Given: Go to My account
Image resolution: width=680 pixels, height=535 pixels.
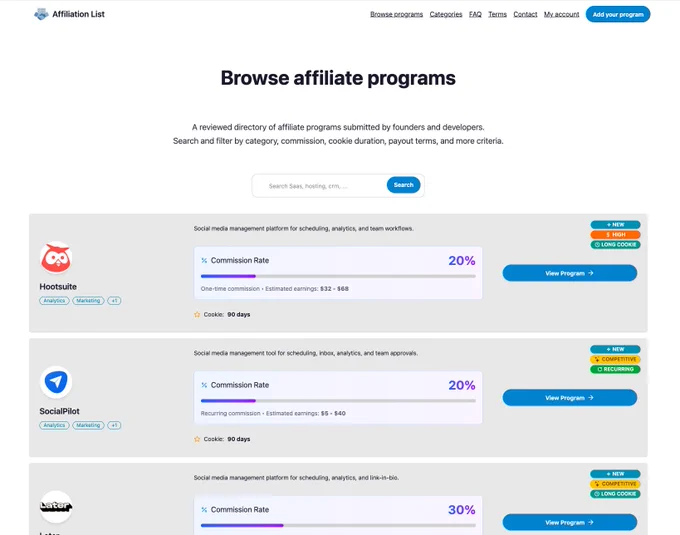Looking at the screenshot, I should click(562, 14).
